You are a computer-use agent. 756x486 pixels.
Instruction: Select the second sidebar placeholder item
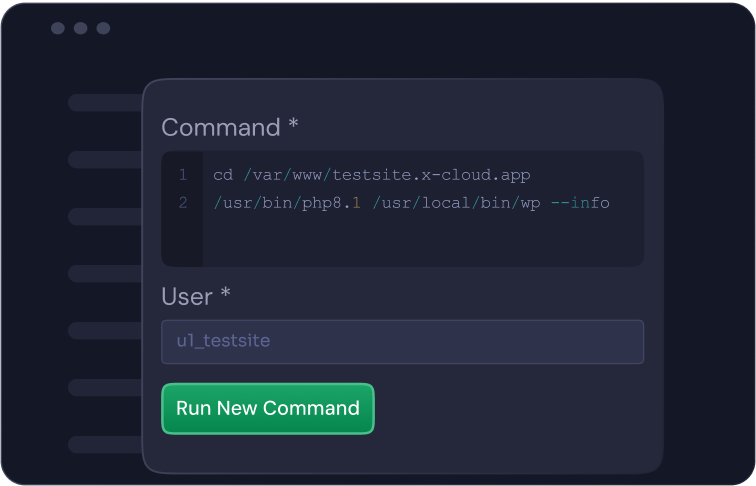105,159
